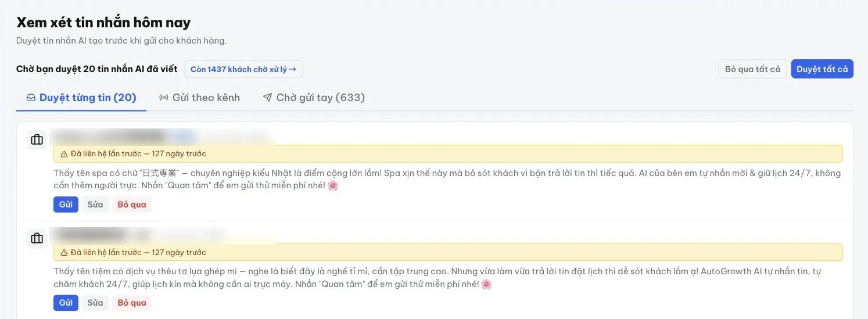The width and height of the screenshot is (868, 319).
Task: Click warning icon in second 127 ngày trước banner
Action: [x=64, y=253]
